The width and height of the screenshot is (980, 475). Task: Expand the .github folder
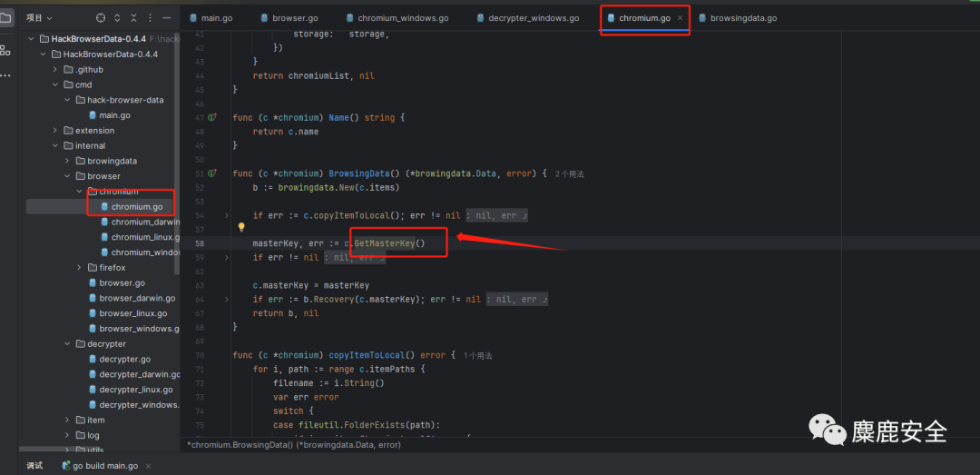click(x=55, y=69)
